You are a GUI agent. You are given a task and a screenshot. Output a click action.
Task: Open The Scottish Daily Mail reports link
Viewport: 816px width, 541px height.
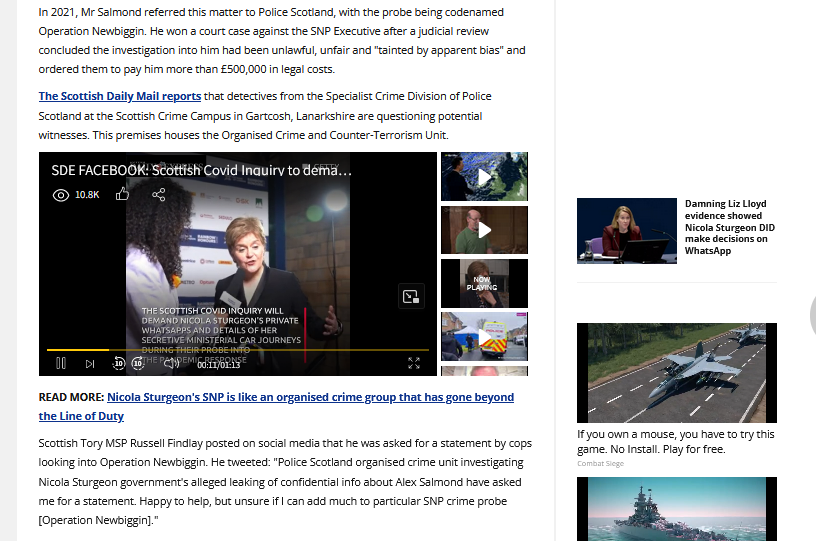coord(120,96)
